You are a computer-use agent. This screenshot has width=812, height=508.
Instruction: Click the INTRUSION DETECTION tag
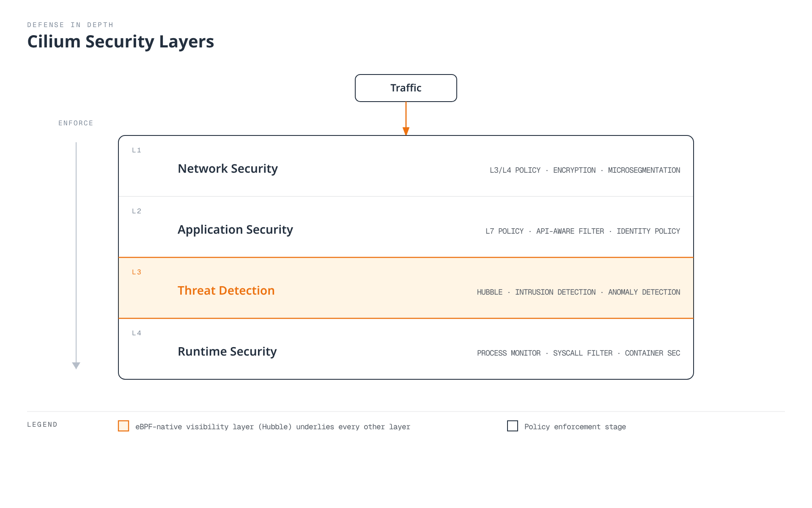pyautogui.click(x=555, y=292)
